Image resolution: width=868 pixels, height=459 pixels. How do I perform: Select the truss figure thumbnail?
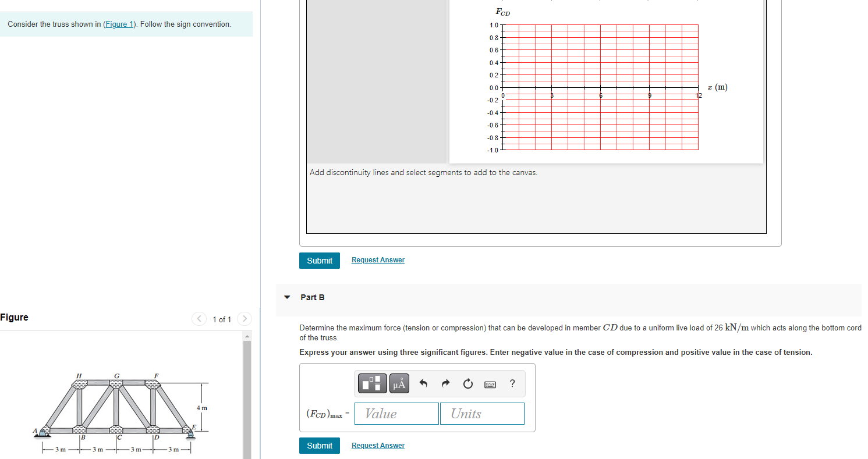pos(116,407)
